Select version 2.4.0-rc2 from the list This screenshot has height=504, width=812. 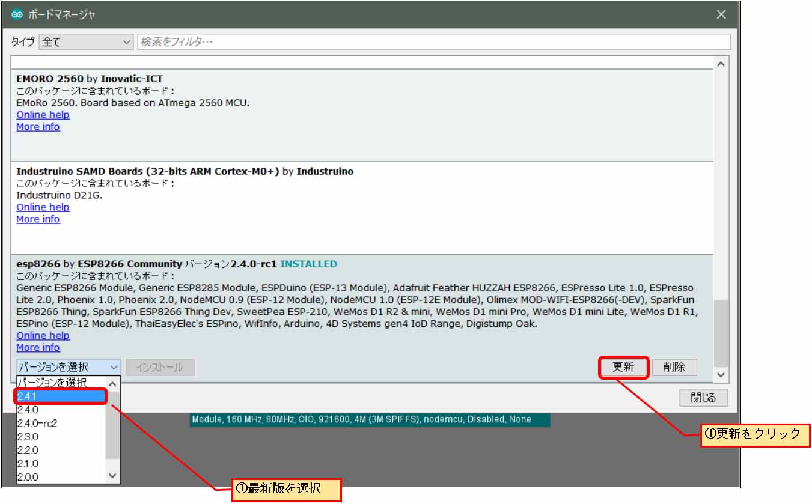61,423
